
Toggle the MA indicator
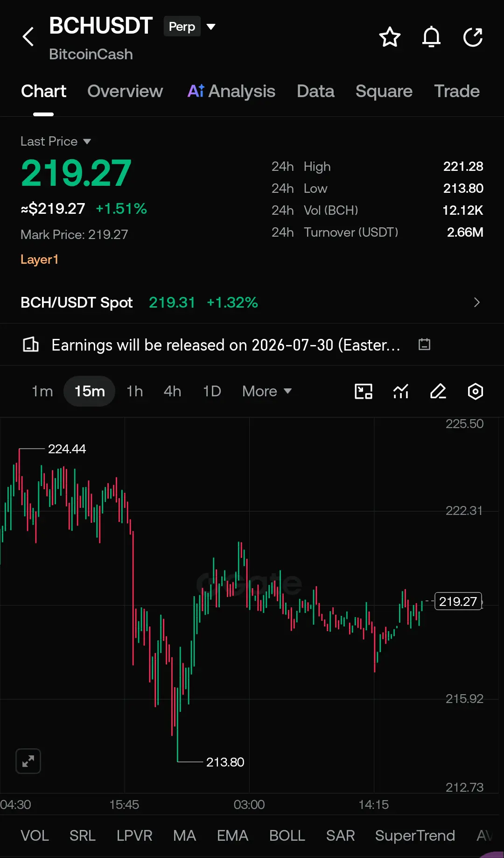[184, 836]
